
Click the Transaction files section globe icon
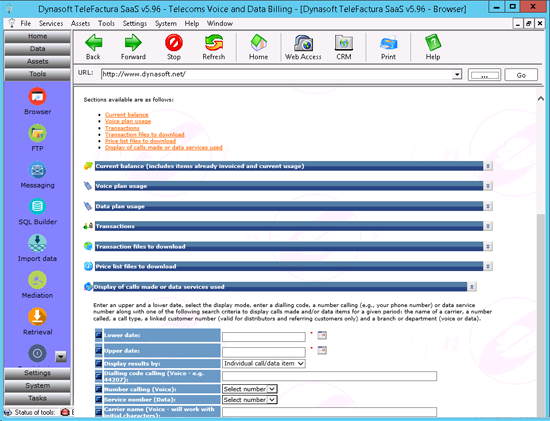pyautogui.click(x=88, y=246)
